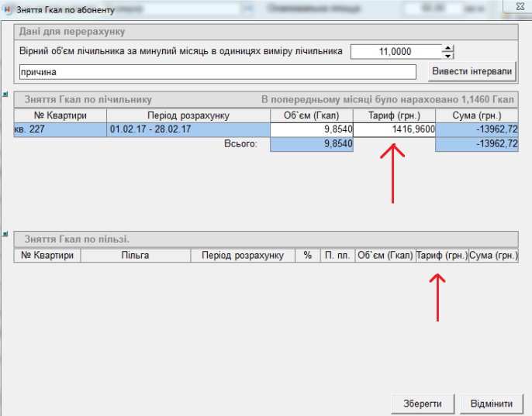Click the meter volume field showing 11,0000
The width and height of the screenshot is (532, 416).
[395, 52]
